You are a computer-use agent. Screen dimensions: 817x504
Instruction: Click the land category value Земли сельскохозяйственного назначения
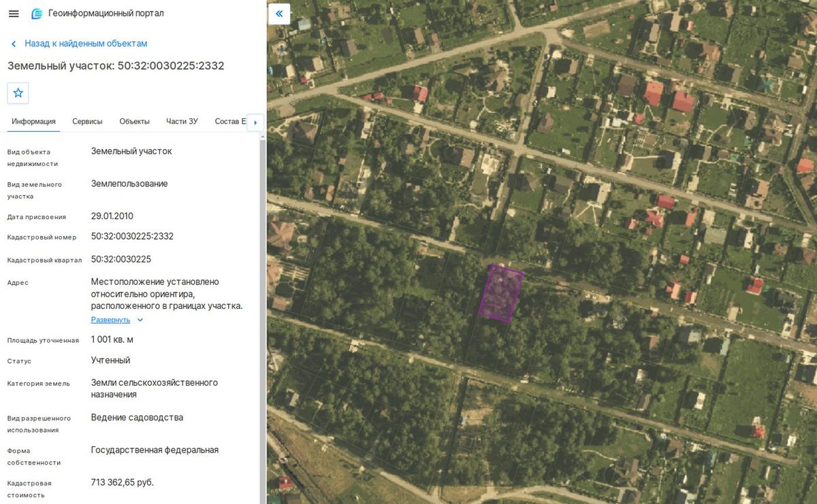[x=155, y=388]
